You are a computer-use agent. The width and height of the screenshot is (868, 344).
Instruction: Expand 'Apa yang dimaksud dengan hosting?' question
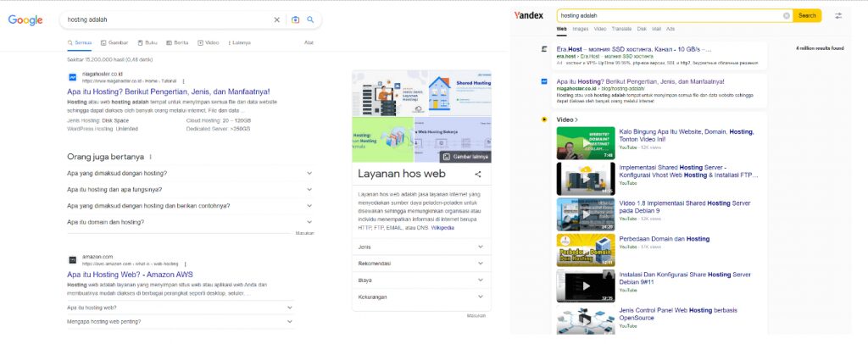point(189,173)
